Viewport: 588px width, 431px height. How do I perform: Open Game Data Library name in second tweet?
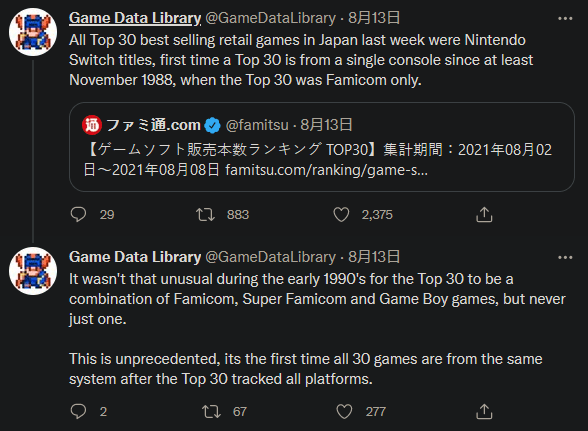pos(135,257)
